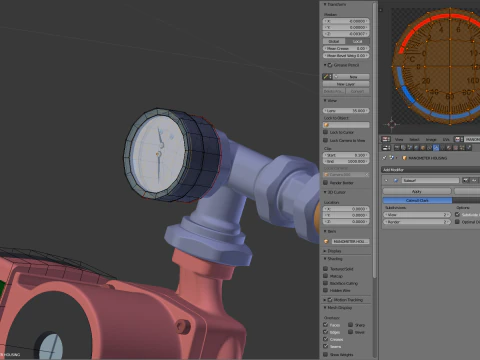Screen dimensions: 480x360
Task: Open the Render Layers properties tab icon
Action: 403,148
